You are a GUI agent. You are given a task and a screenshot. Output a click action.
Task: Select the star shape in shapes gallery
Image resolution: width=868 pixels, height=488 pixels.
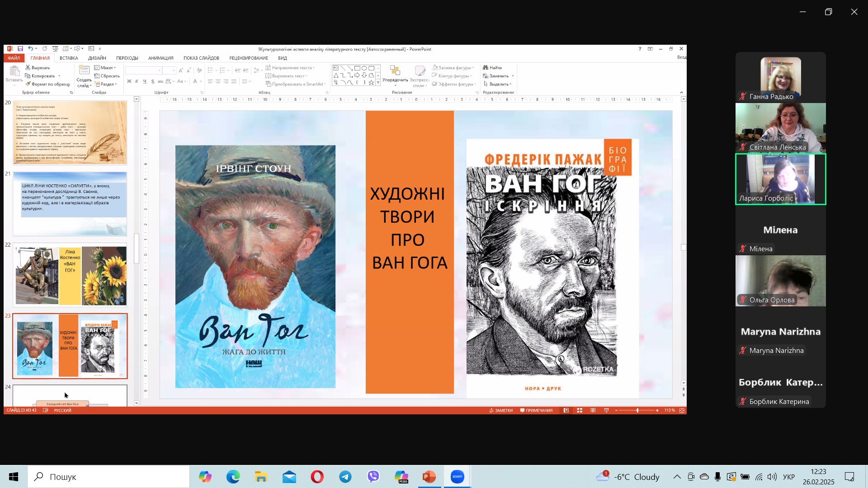pyautogui.click(x=371, y=82)
